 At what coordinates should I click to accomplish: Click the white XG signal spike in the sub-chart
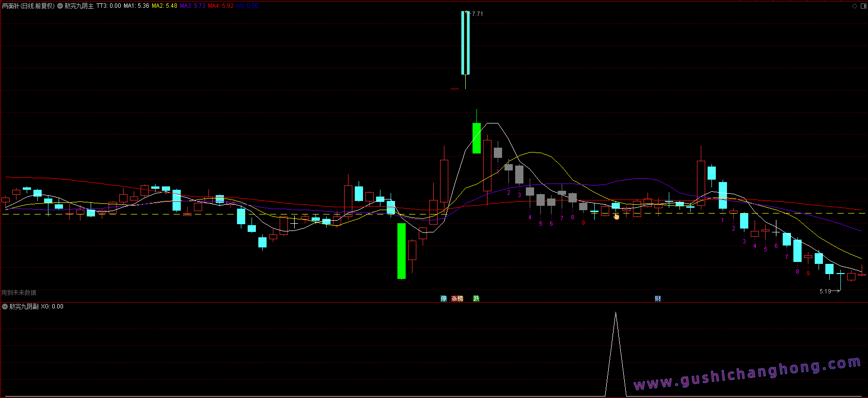click(615, 354)
